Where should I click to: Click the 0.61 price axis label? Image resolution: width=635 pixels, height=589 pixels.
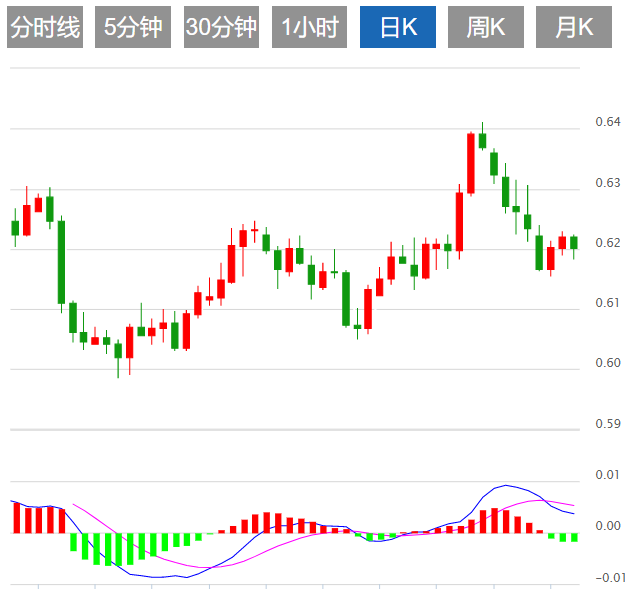(608, 303)
